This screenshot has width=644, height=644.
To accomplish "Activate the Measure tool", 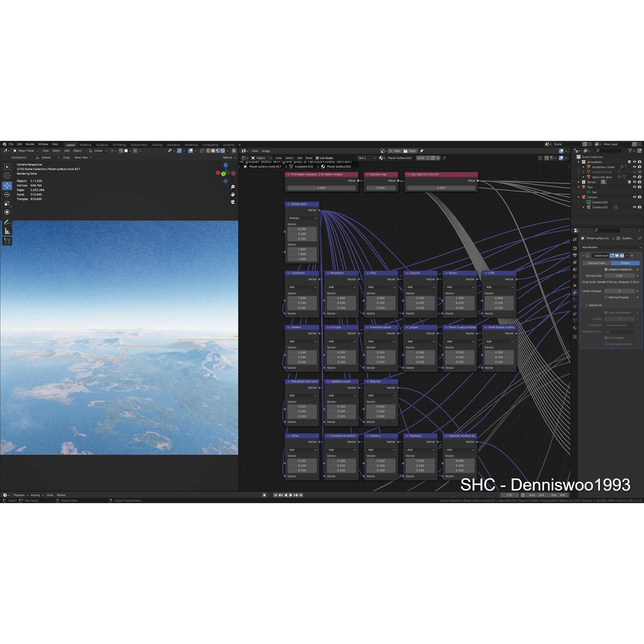I will tap(7, 230).
